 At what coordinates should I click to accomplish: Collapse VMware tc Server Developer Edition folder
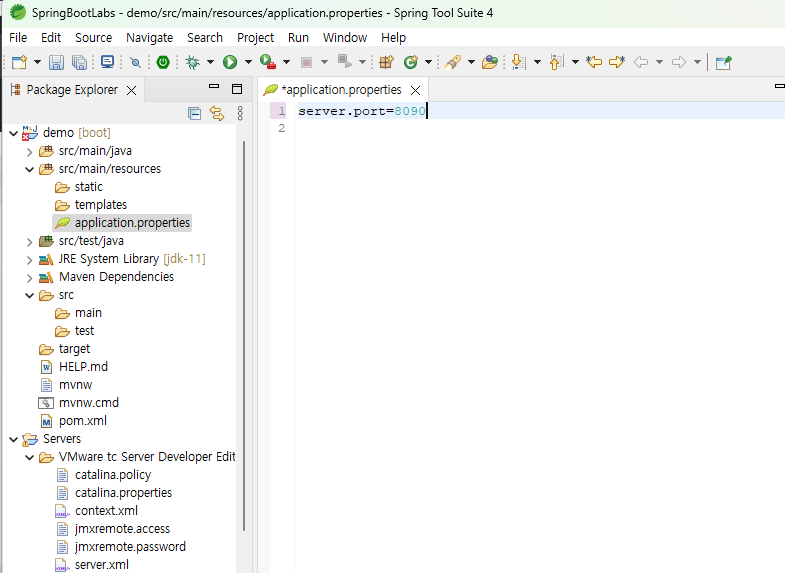click(x=30, y=457)
